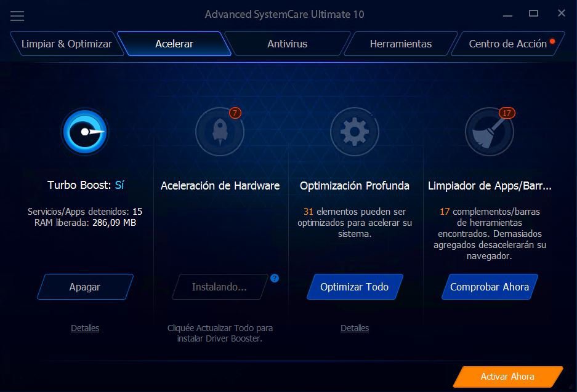The width and height of the screenshot is (577, 392).
Task: Click the Hardware Acceleration rocket icon
Action: [x=220, y=132]
